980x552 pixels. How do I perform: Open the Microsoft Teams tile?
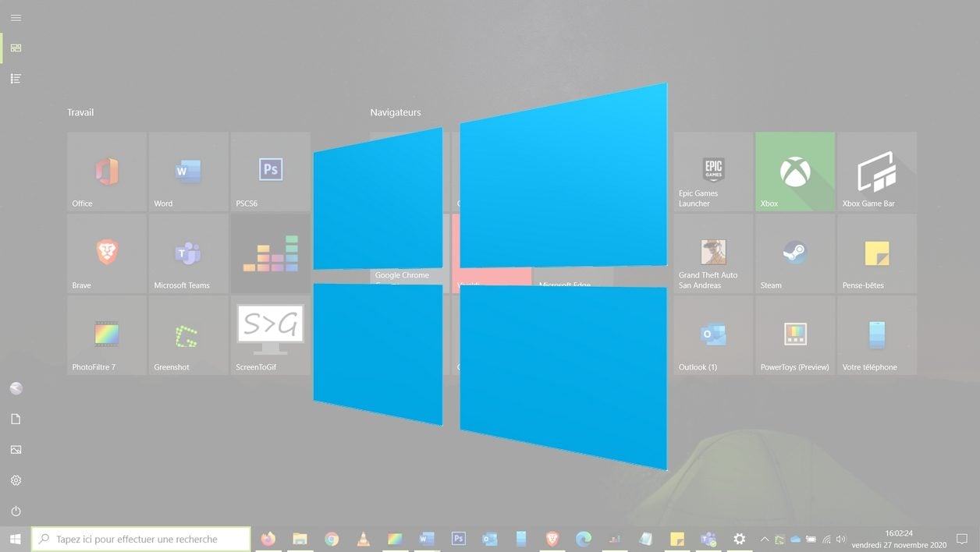point(189,253)
